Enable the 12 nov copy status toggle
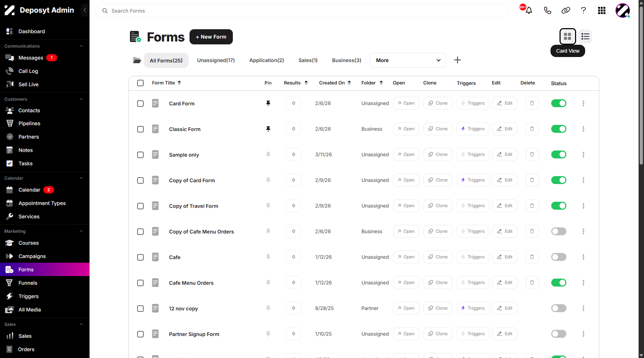The height and width of the screenshot is (358, 644). [558, 308]
